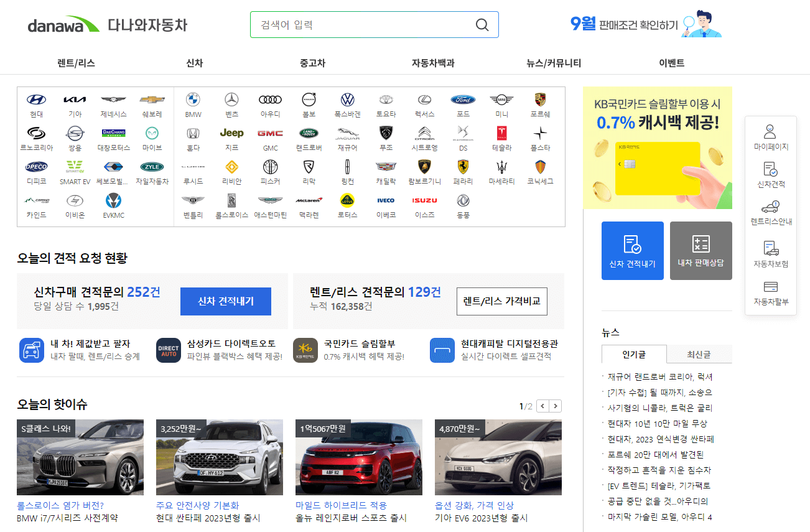Select the Audi (아우디) brand logo
This screenshot has width=810, height=532.
[270, 100]
